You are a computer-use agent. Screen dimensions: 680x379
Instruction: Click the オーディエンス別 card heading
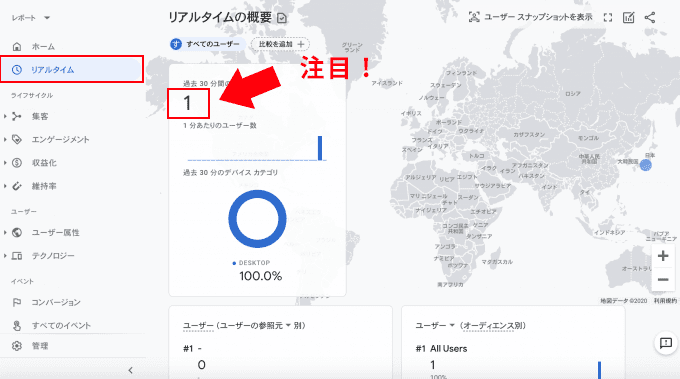click(493, 325)
